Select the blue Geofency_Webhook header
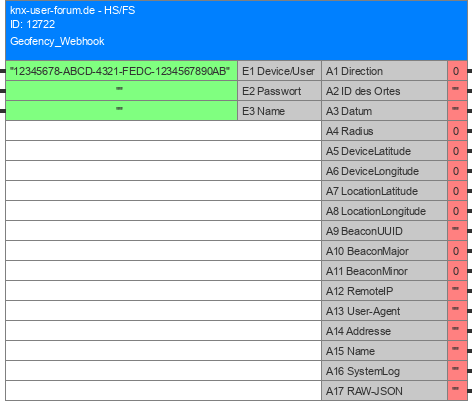 (x=236, y=31)
